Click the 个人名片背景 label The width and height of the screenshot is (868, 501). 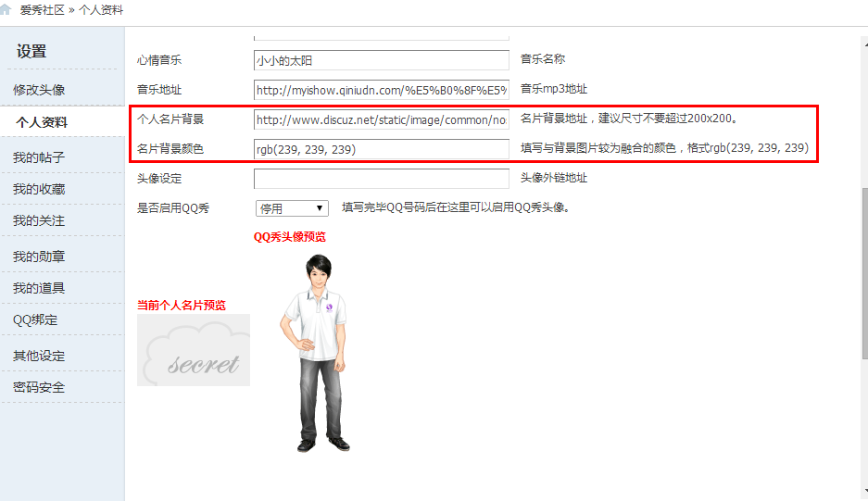pos(170,119)
